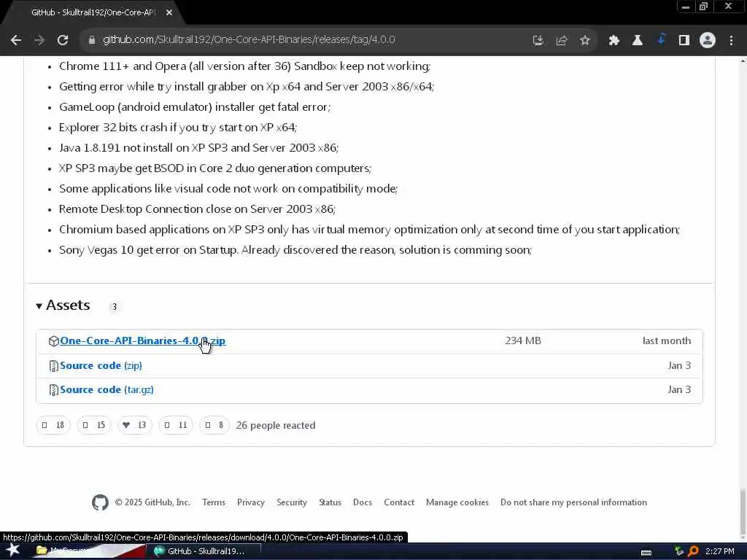Click the Sony Vegas 10 issue line

pos(295,250)
